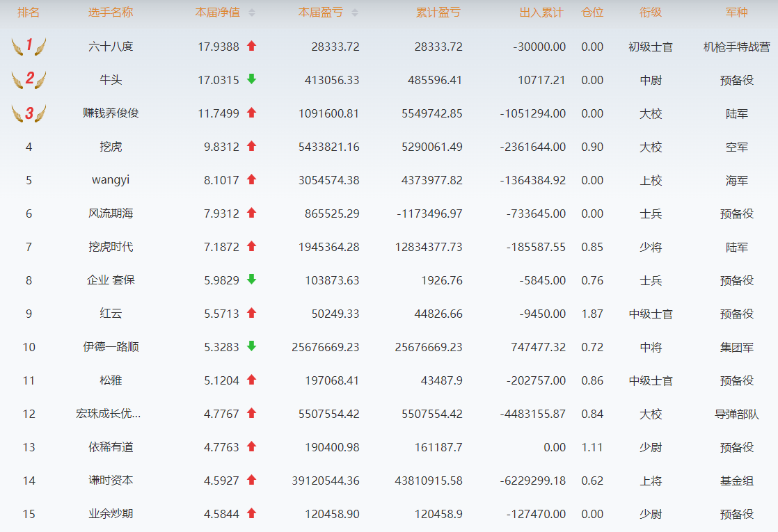The width and height of the screenshot is (778, 532).
Task: Select the 海军 cell
Action: click(737, 181)
